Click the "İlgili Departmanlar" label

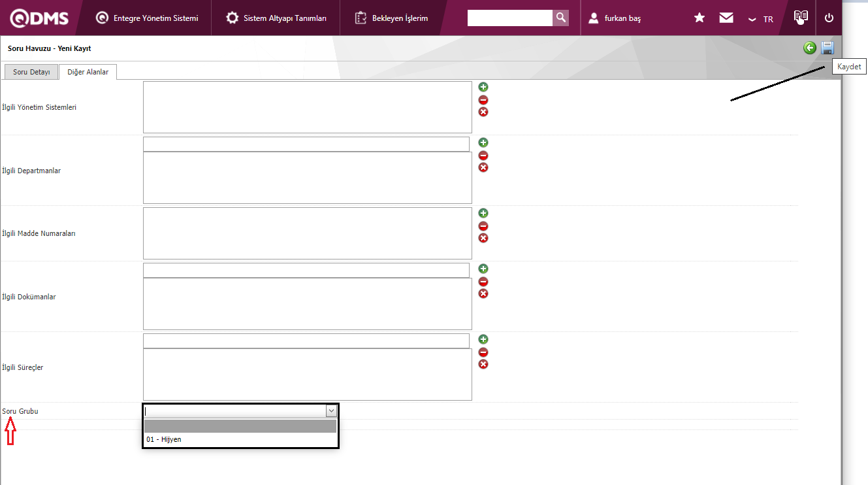point(31,171)
